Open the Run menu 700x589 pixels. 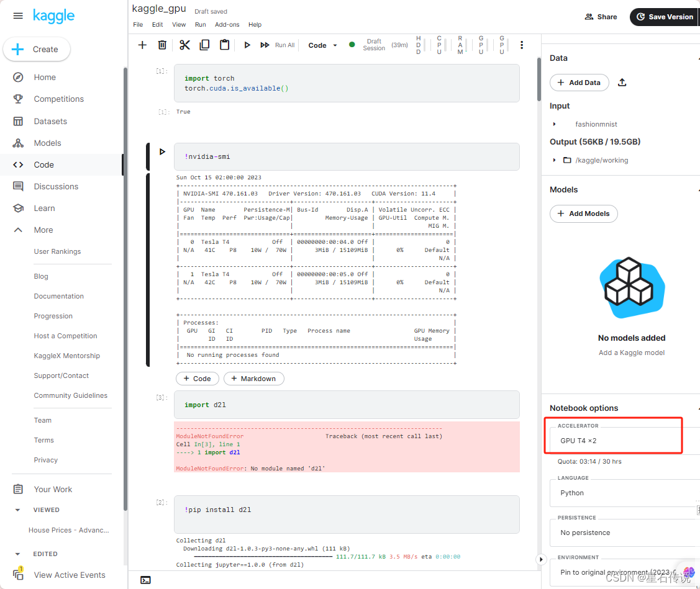[x=201, y=25]
